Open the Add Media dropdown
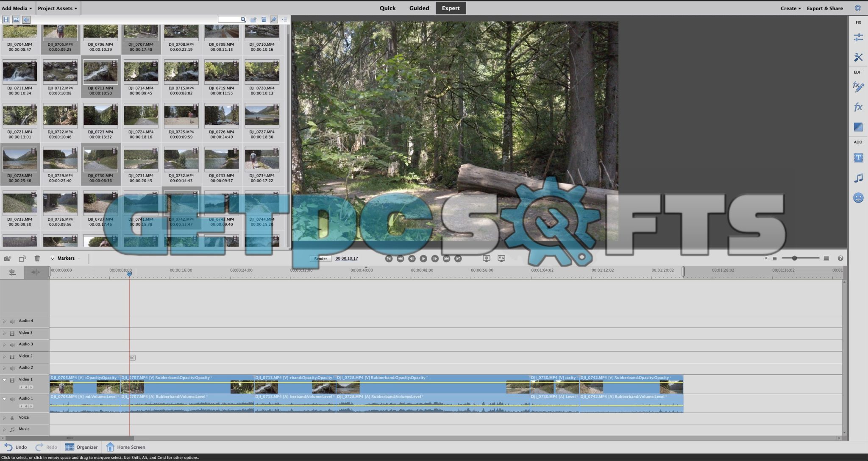 17,8
